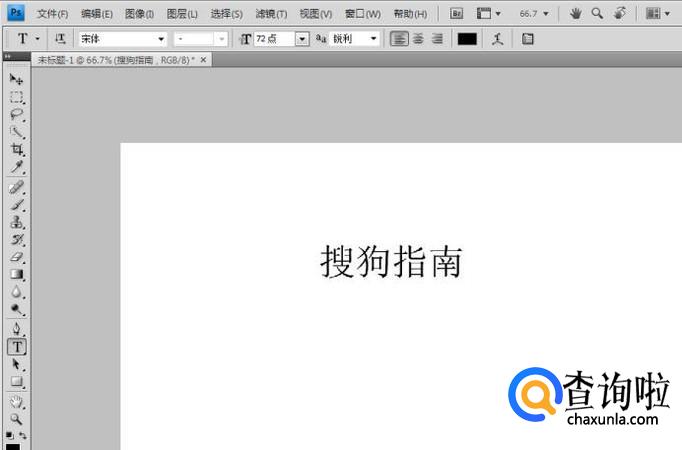Click the foreground color swatch in toolbox
682x450 pixels.
(13, 446)
